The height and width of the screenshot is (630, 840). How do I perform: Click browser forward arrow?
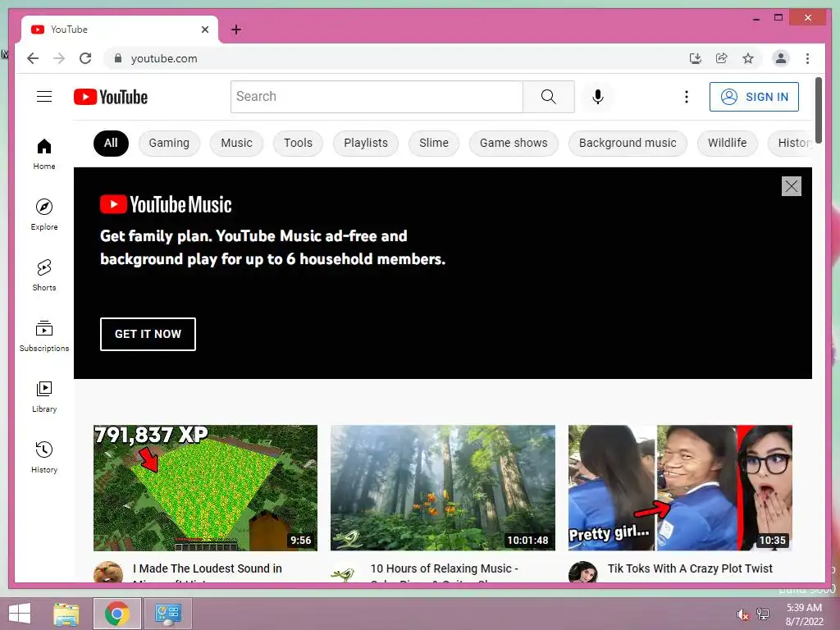click(x=59, y=58)
